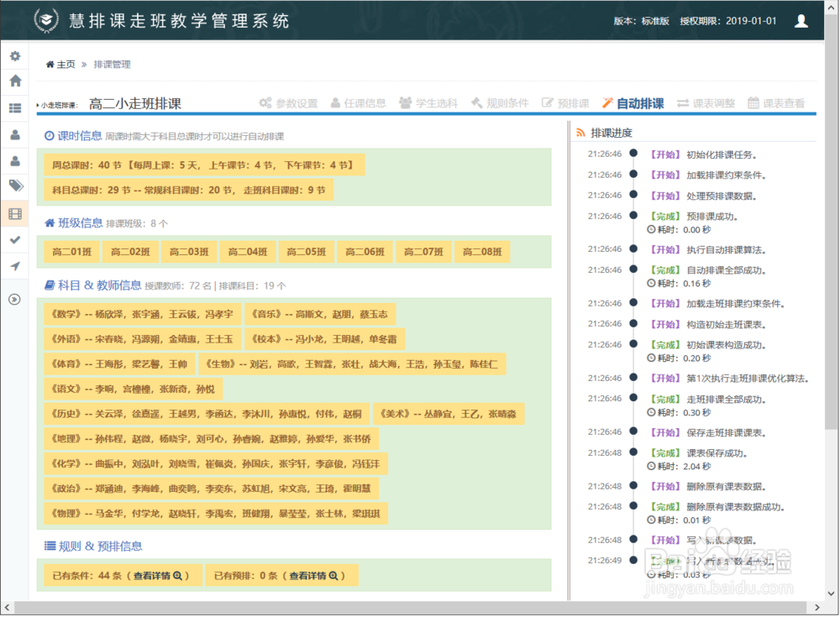
Task: Click the 《体育》 teachers entry
Action: [119, 364]
